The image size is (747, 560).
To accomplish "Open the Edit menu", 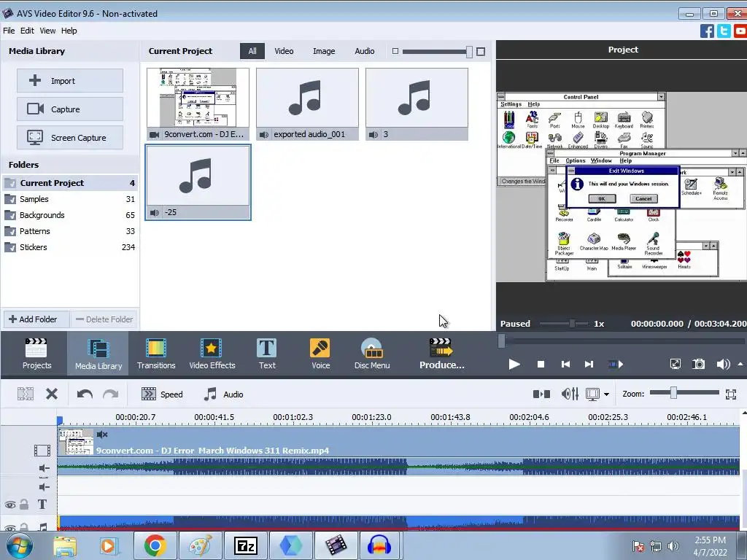I will (x=27, y=31).
